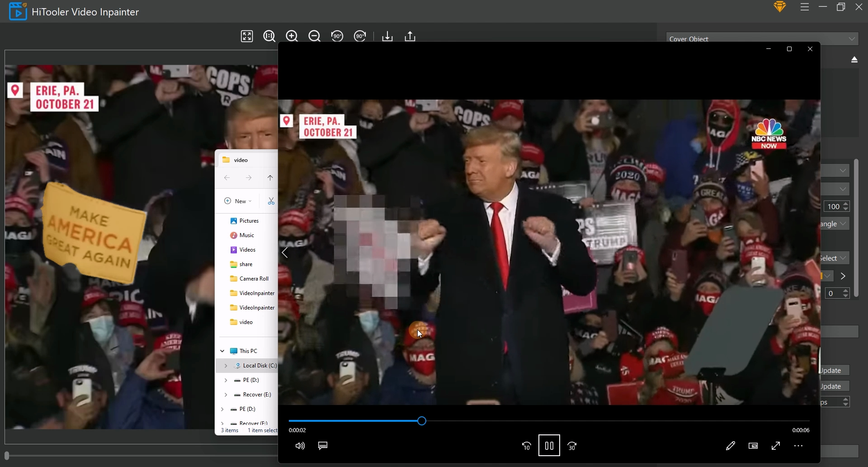Select the VideoInpainter folder
Viewport: 868px width, 467px height.
pos(256,293)
